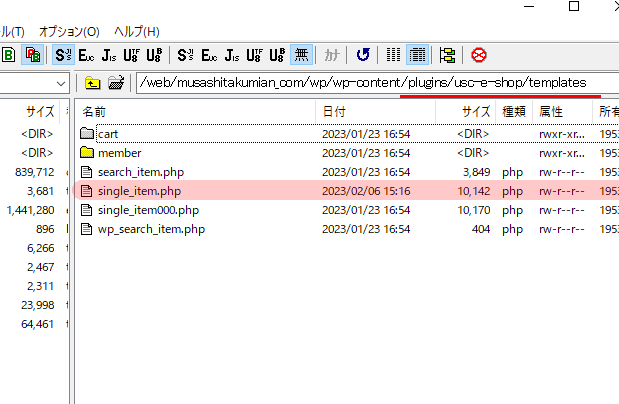The height and width of the screenshot is (404, 619).
Task: Expand the local path dropdown arrow
Action: tap(62, 83)
